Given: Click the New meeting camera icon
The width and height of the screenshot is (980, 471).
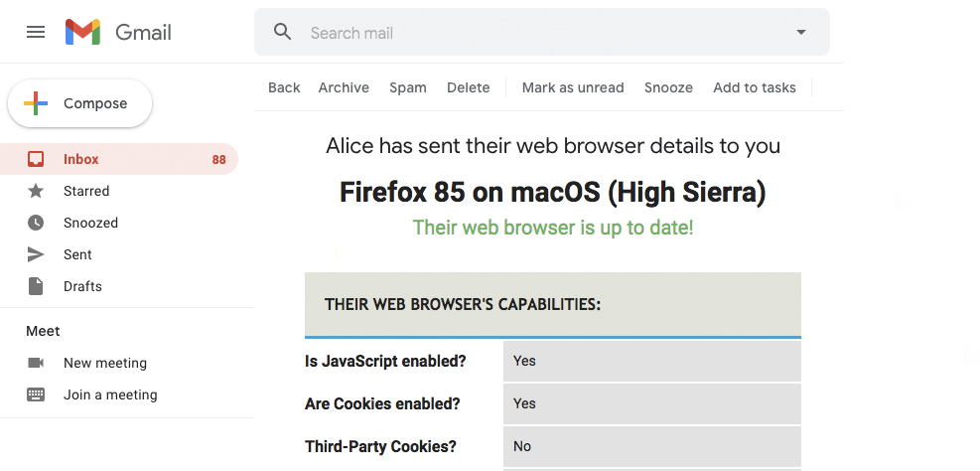Looking at the screenshot, I should click(36, 363).
